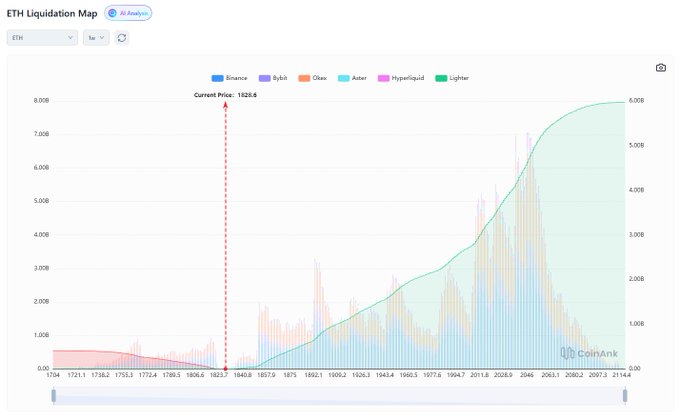Click the right range slider handle
The height and width of the screenshot is (420, 680).
click(x=625, y=396)
